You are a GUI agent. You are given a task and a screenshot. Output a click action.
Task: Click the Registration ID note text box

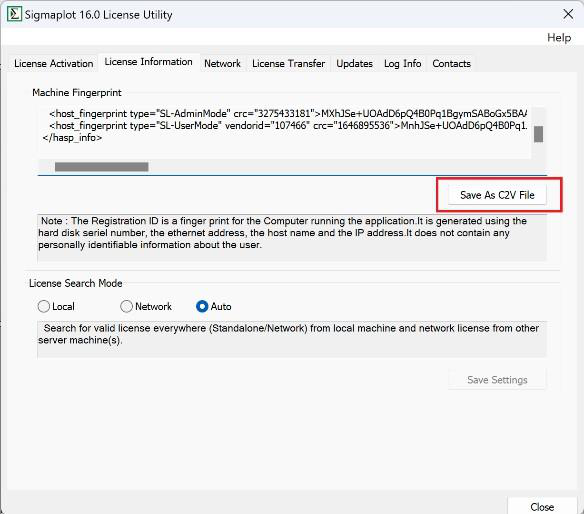[x=292, y=238]
